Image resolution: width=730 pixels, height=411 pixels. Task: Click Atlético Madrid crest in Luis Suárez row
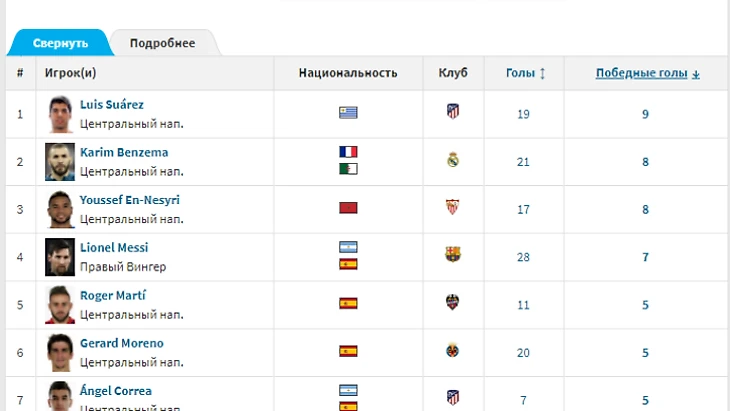(453, 112)
